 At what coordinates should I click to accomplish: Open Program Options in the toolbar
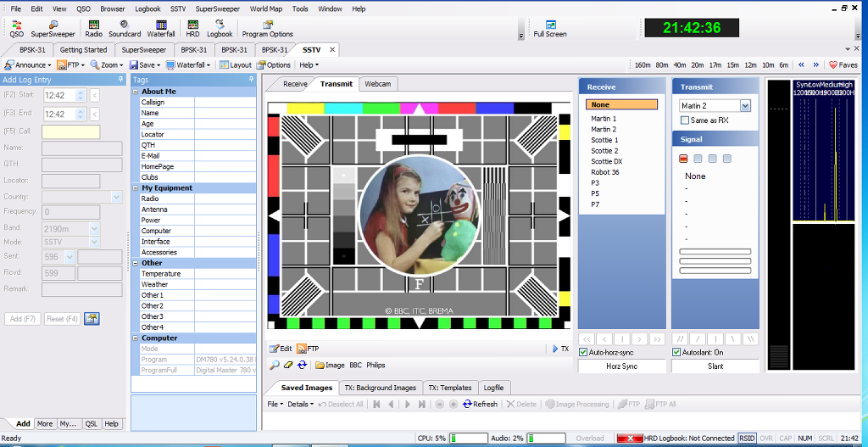tap(267, 29)
